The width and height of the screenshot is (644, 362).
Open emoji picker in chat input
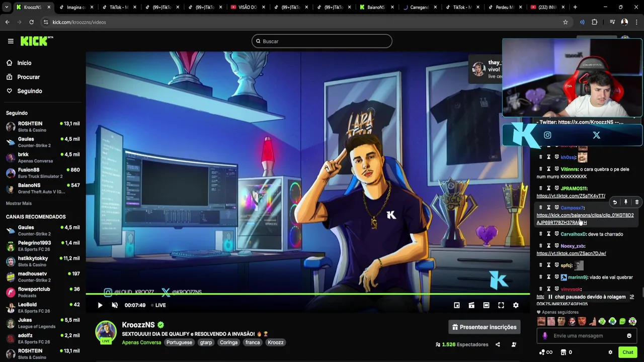point(629,336)
